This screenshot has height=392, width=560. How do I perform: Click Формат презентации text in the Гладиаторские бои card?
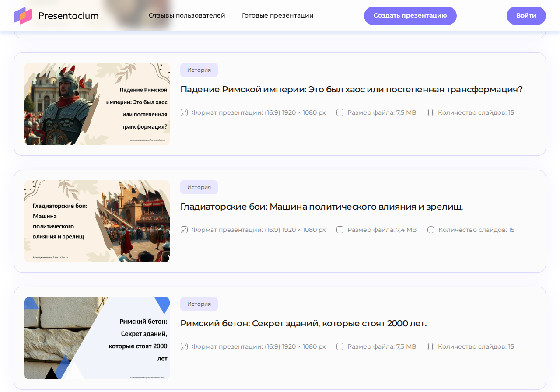point(259,230)
